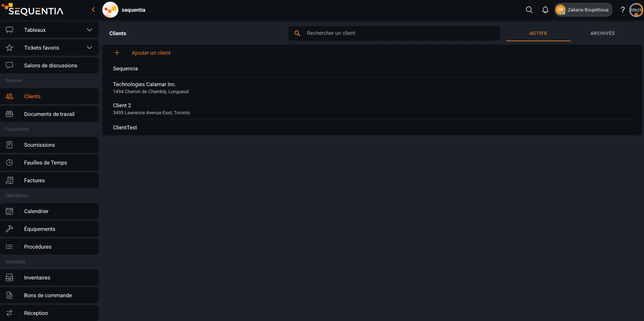Click the Documents de travail icon
The image size is (644, 321).
coord(9,114)
